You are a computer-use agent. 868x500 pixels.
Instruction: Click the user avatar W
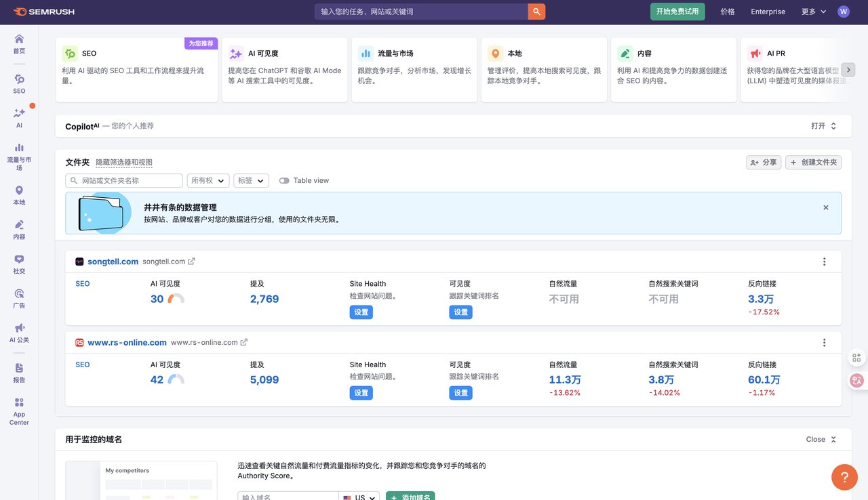point(844,12)
